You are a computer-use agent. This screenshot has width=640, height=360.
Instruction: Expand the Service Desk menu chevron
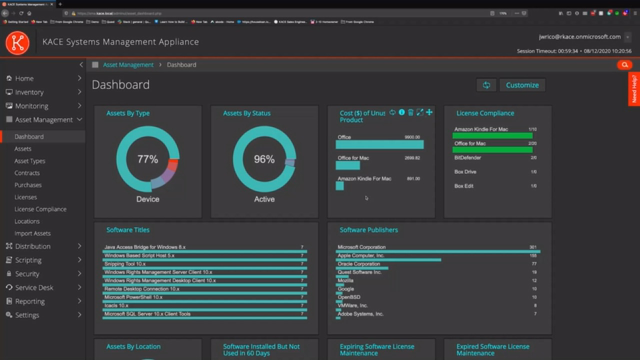[x=79, y=287]
